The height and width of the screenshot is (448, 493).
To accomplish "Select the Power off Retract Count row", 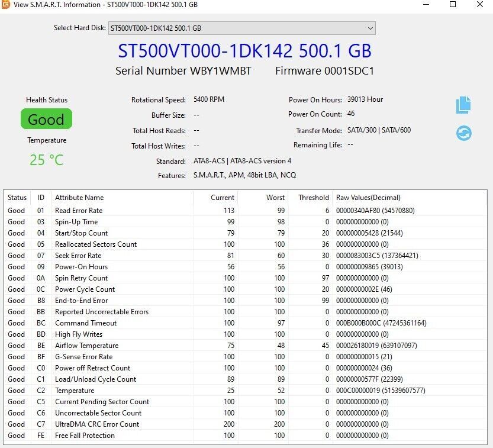I will pyautogui.click(x=245, y=368).
